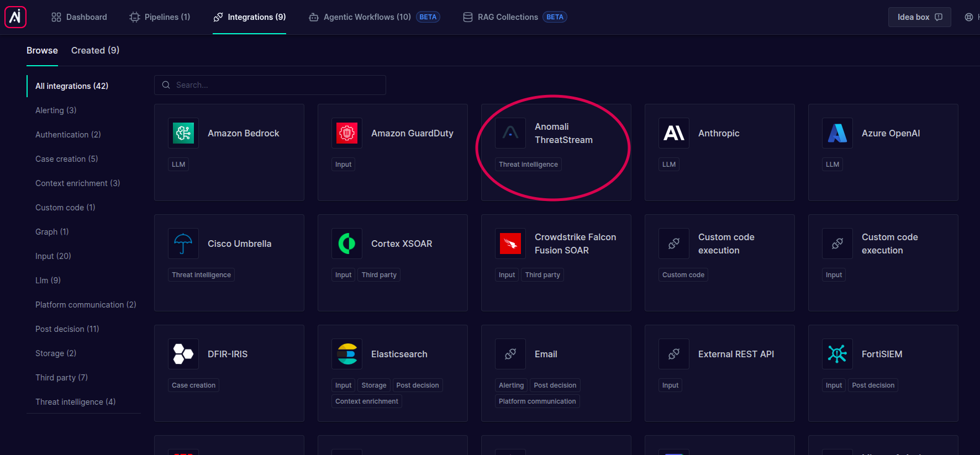Select the Cortex XSOAR green icon
The image size is (980, 455).
point(347,244)
